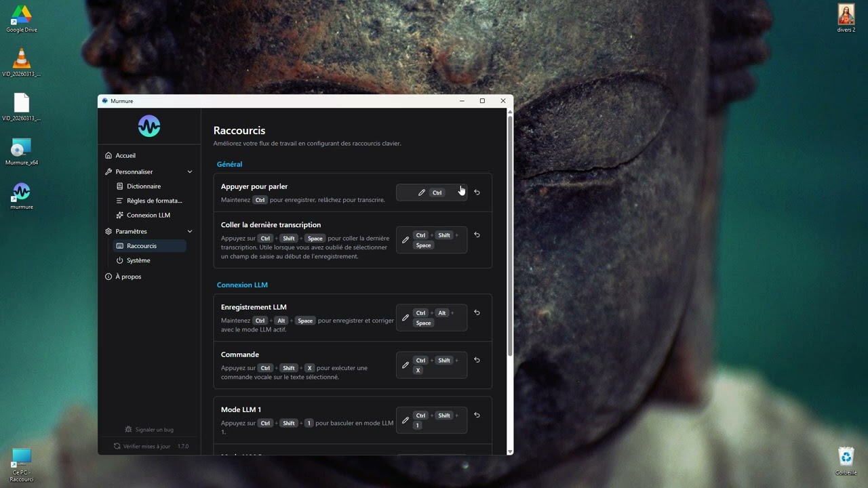Reset the Commande shortcut
This screenshot has height=488, width=868.
(477, 361)
